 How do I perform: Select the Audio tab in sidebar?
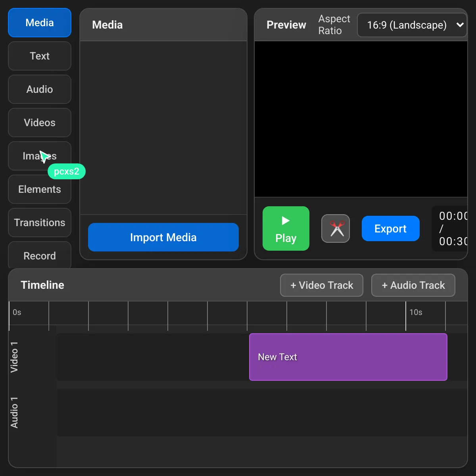tap(40, 89)
